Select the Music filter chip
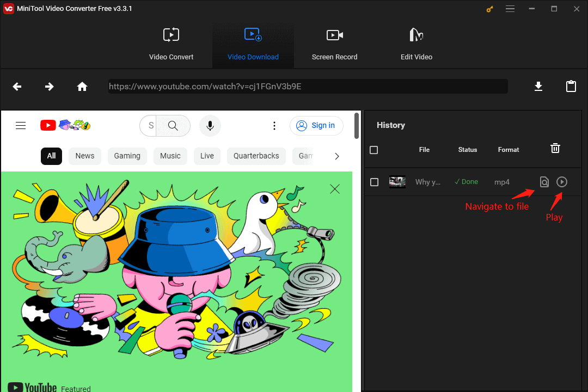This screenshot has width=588, height=392. tap(170, 156)
